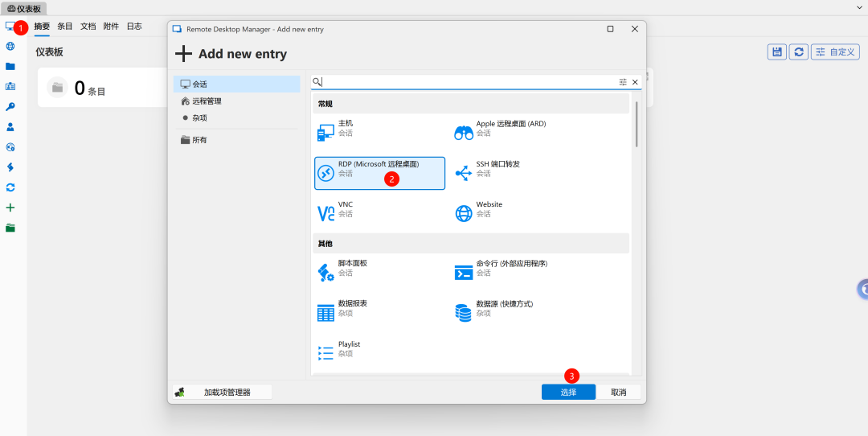Screen dimensions: 868x436
Task: Open the user person icon in sidebar
Action: (x=10, y=127)
